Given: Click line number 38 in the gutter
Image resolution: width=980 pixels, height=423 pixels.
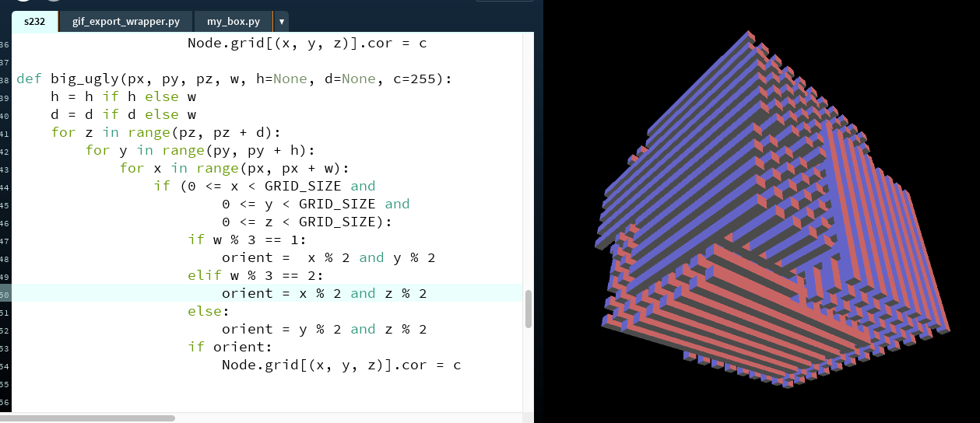Looking at the screenshot, I should click(5, 79).
